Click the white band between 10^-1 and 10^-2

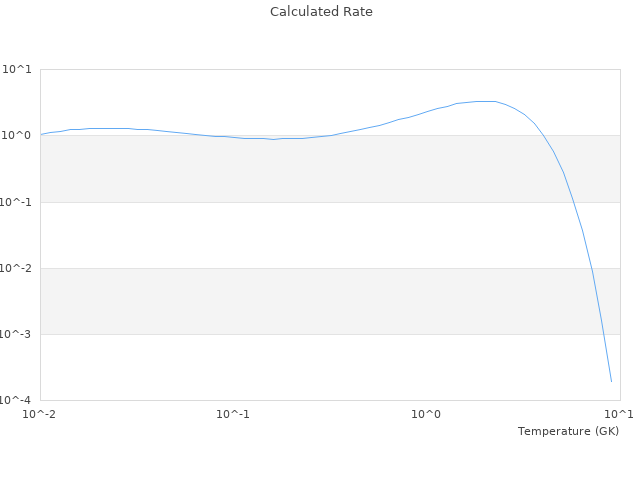tap(300, 235)
